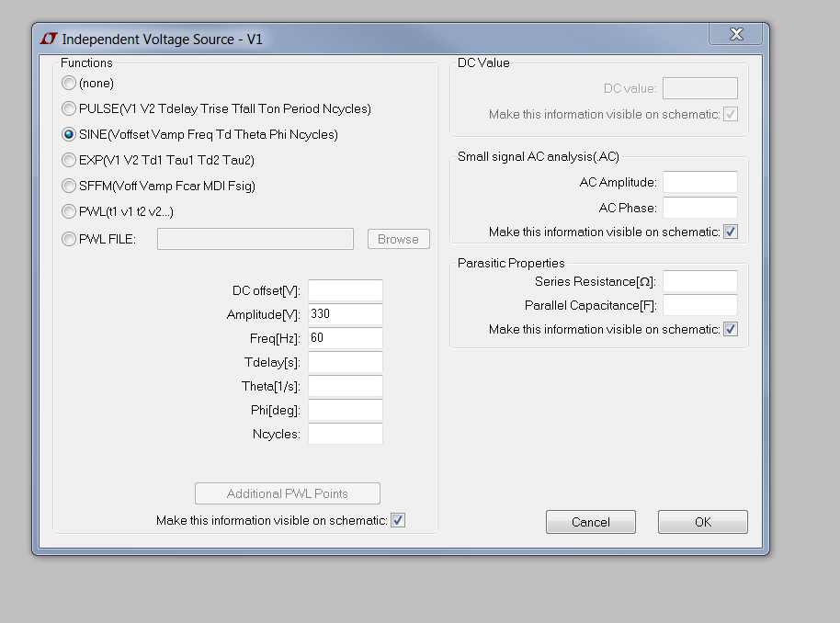The height and width of the screenshot is (623, 840).
Task: Select the PWL FILE radio button
Action: click(x=69, y=239)
